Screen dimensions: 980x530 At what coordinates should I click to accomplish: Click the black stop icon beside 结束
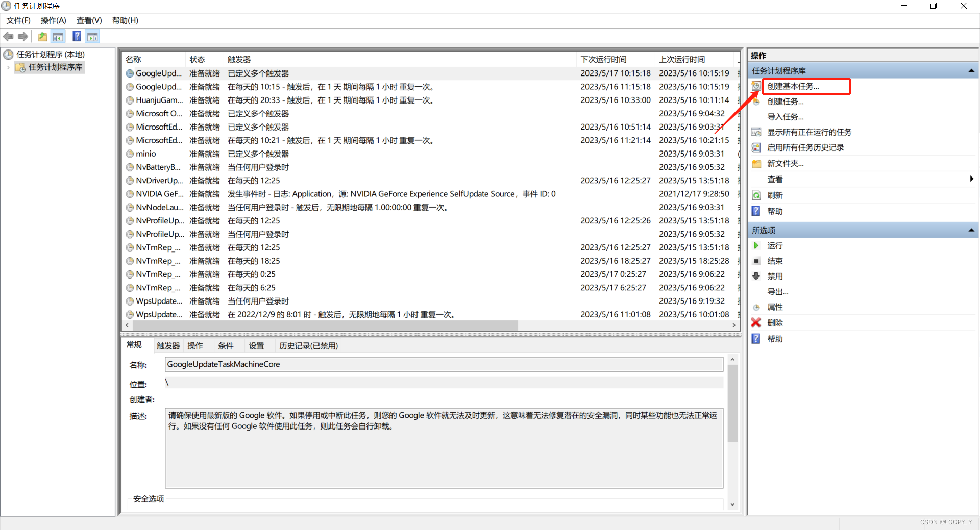click(756, 261)
